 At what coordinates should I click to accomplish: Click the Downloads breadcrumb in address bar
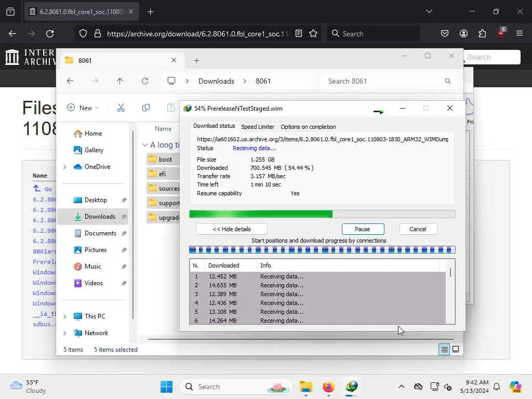pos(216,81)
